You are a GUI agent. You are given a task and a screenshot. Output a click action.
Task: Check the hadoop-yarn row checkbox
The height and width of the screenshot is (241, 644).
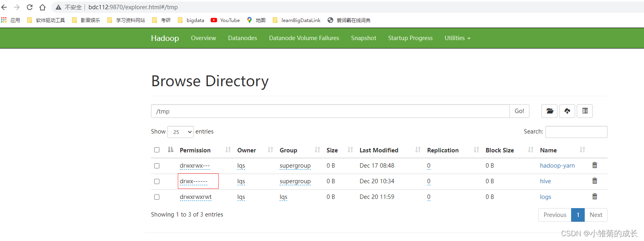pos(157,166)
